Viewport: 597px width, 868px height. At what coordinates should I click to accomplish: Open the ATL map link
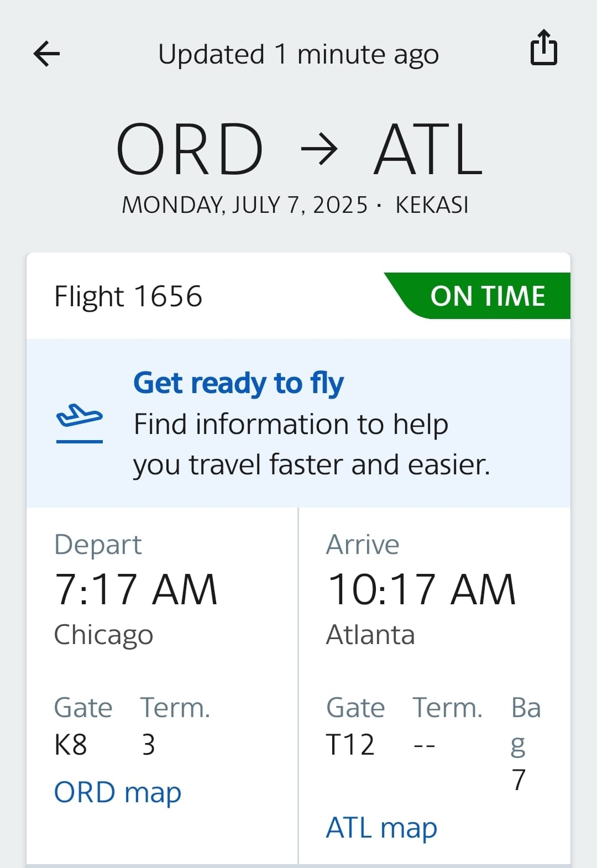(x=381, y=828)
